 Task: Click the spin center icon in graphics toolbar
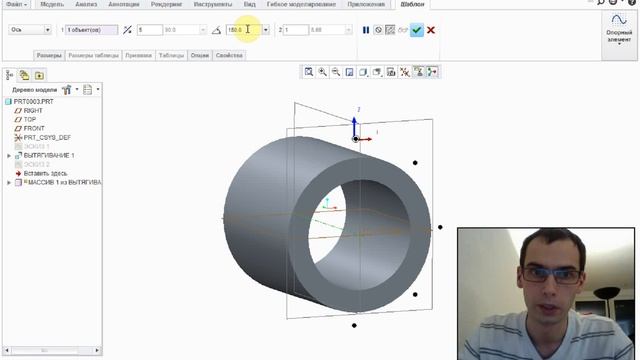click(x=432, y=72)
